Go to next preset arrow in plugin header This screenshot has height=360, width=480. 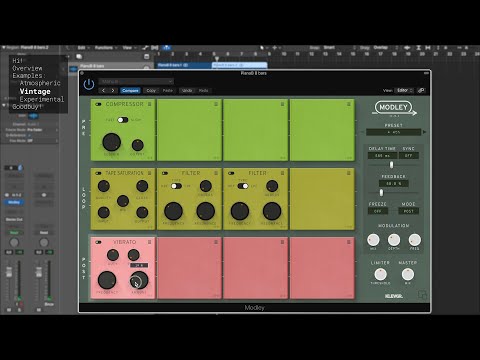(x=113, y=90)
